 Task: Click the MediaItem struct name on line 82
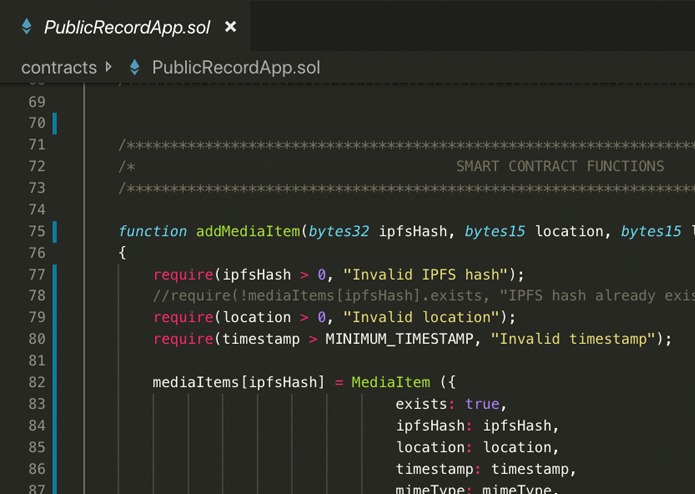coord(390,382)
